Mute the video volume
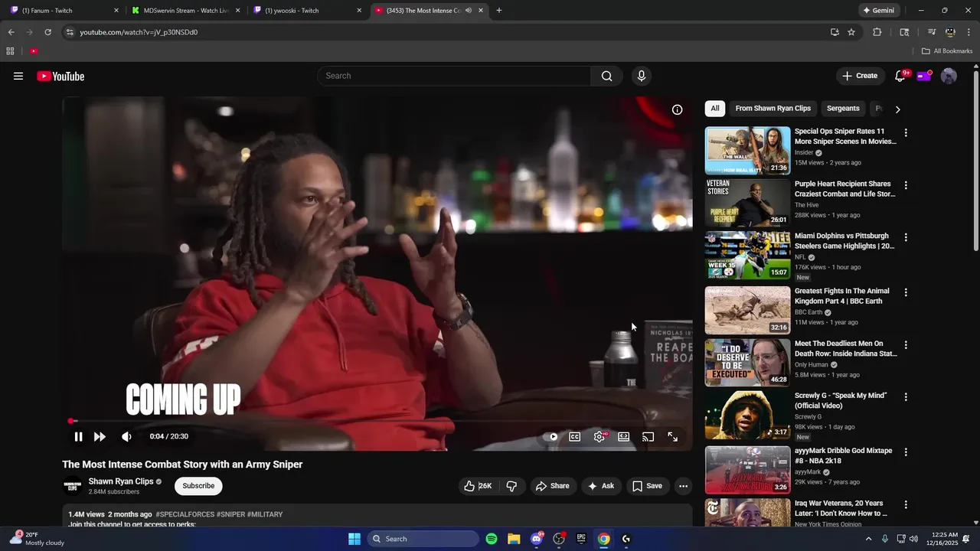980x551 pixels. pyautogui.click(x=126, y=437)
